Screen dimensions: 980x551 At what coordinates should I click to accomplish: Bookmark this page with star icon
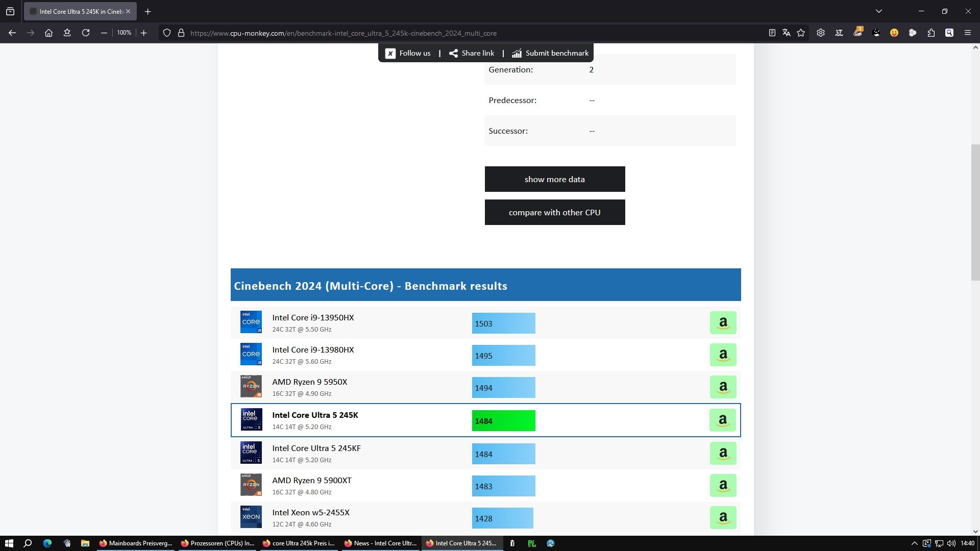801,33
